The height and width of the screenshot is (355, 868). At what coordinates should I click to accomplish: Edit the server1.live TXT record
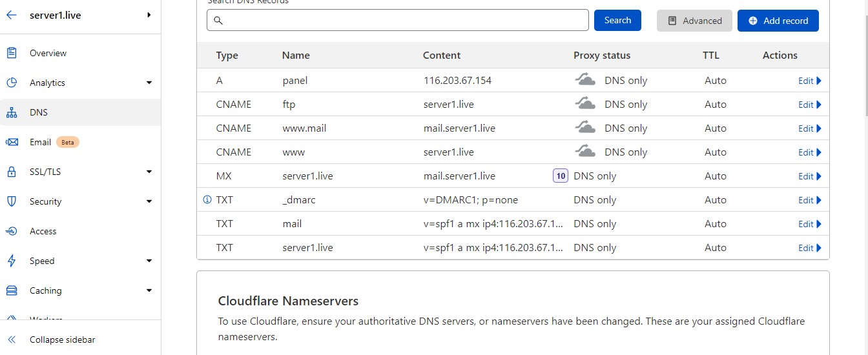click(x=810, y=248)
